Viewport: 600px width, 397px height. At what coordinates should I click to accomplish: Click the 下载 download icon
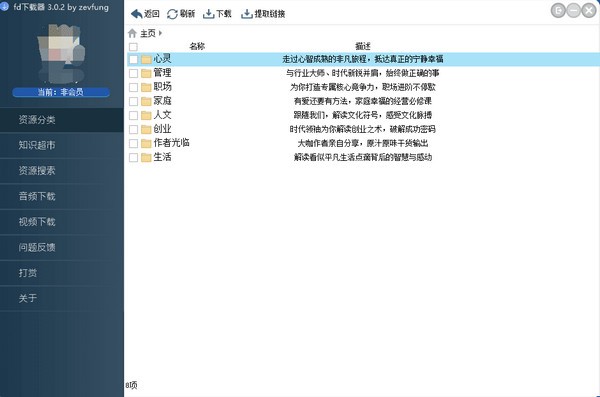click(209, 14)
